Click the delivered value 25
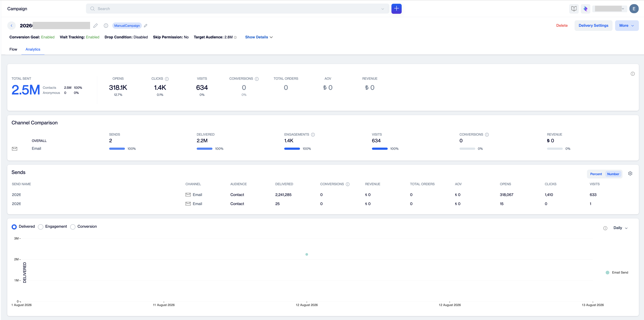Screen dimensions: 644x320 click(x=278, y=204)
